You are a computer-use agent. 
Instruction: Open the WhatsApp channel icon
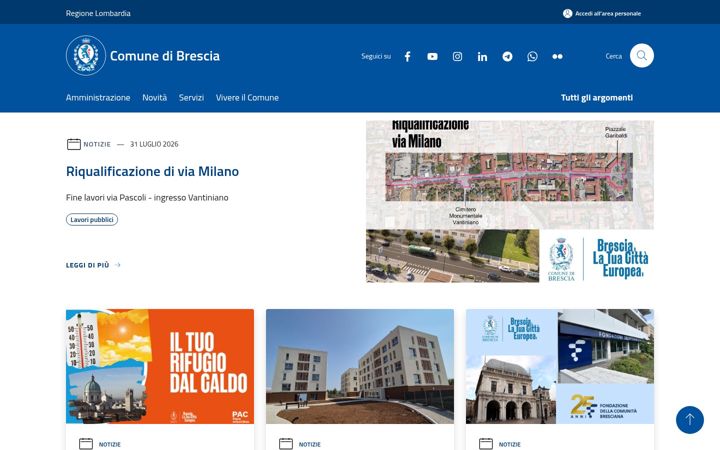coord(532,56)
